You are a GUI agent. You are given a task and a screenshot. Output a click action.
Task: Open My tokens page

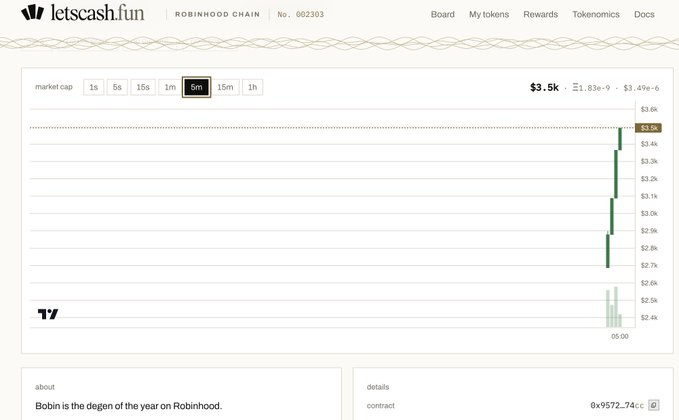(489, 14)
